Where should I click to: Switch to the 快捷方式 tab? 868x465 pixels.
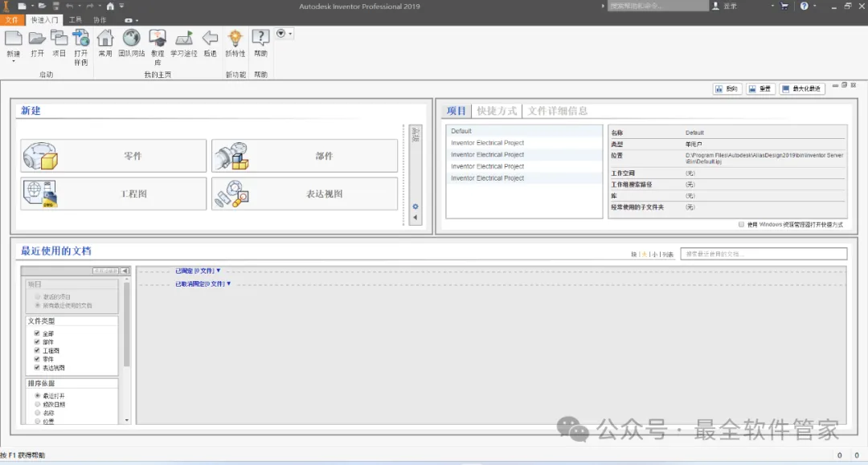click(497, 111)
